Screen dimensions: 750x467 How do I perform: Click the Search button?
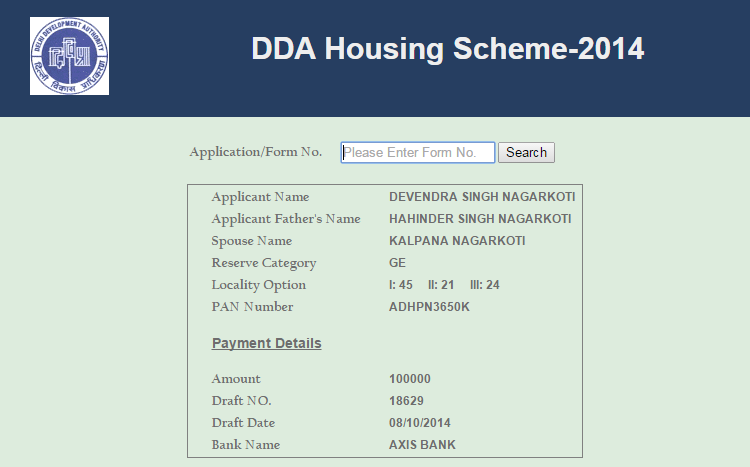click(x=526, y=152)
